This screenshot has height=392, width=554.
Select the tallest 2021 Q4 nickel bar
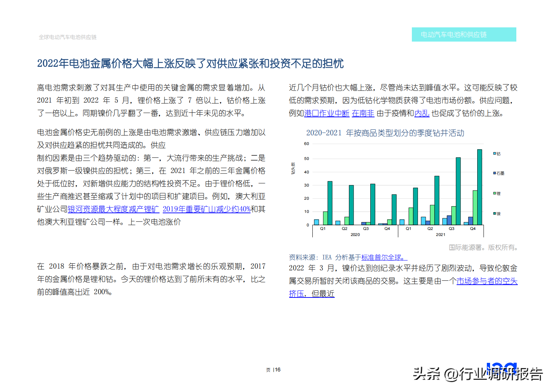pyautogui.click(x=480, y=187)
